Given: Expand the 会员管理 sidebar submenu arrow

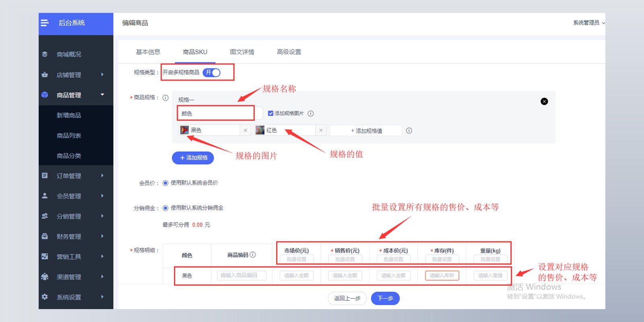Looking at the screenshot, I should (102, 196).
